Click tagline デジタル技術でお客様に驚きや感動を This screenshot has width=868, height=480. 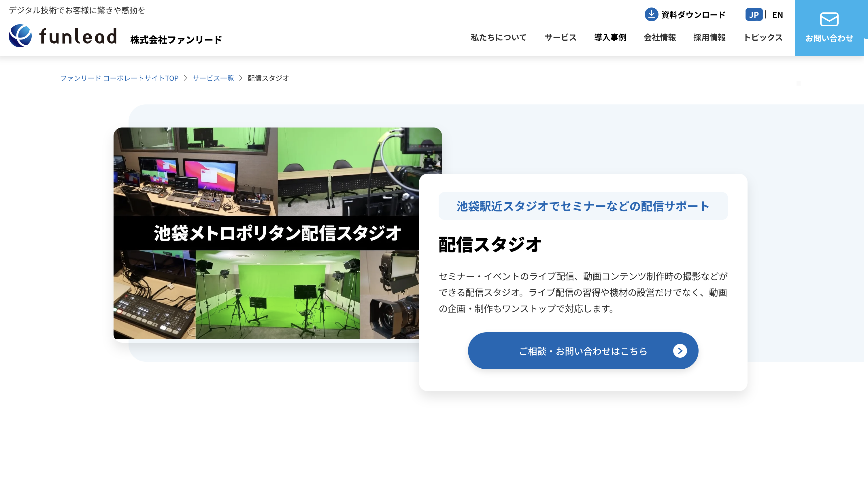(x=77, y=10)
